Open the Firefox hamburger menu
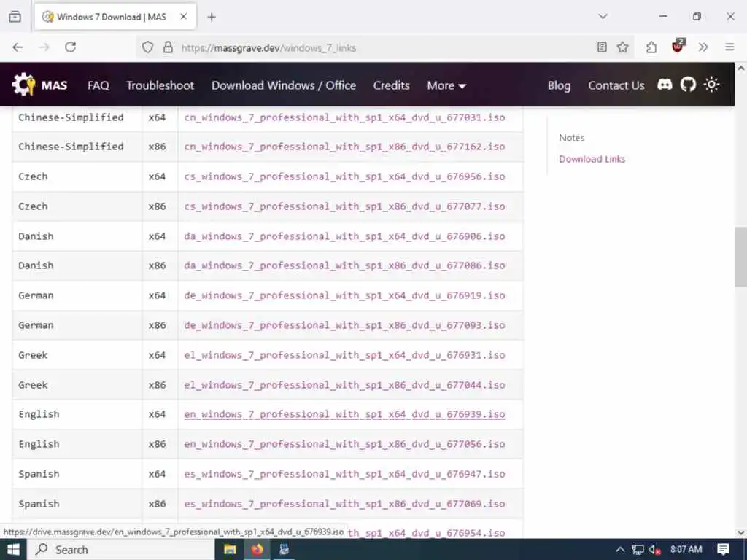The width and height of the screenshot is (747, 560). pos(729,47)
